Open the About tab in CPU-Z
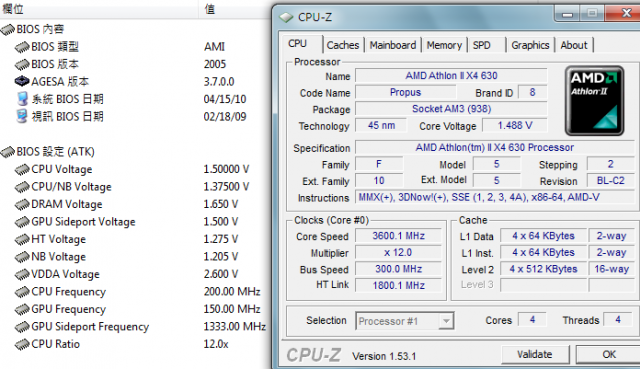 [574, 45]
